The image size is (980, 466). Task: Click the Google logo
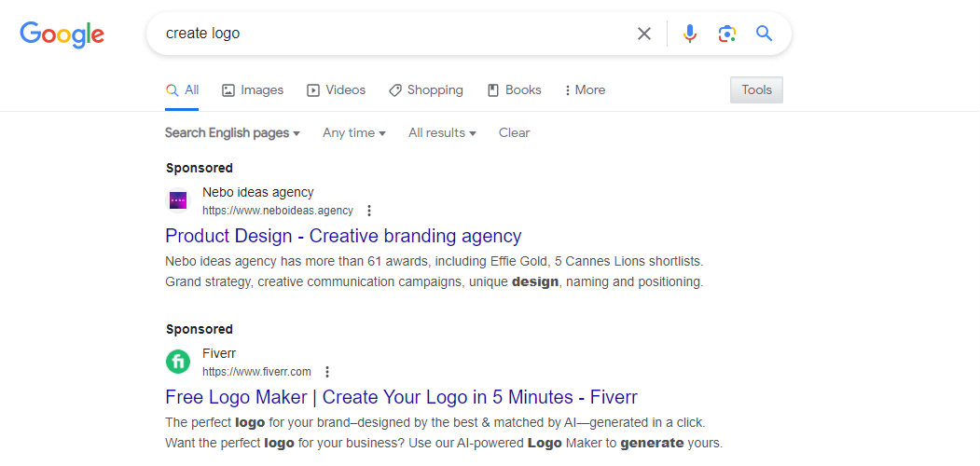coord(62,34)
